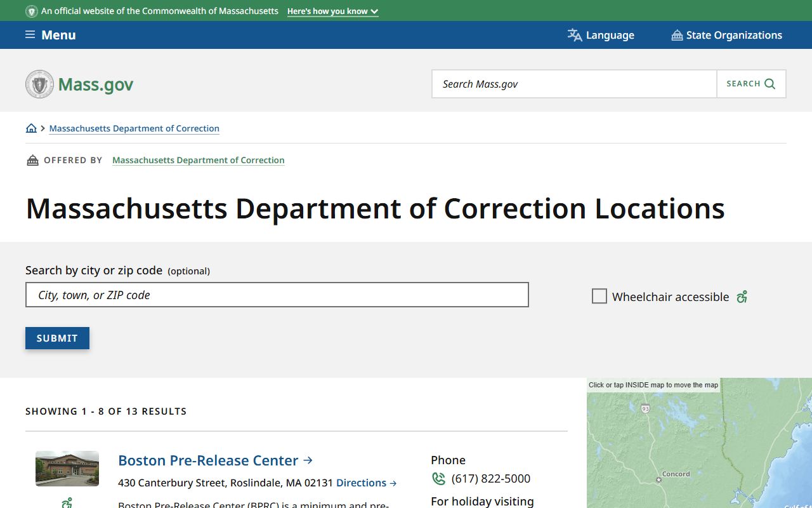Click arrow next to Boston Pre-Release Center

click(x=308, y=460)
